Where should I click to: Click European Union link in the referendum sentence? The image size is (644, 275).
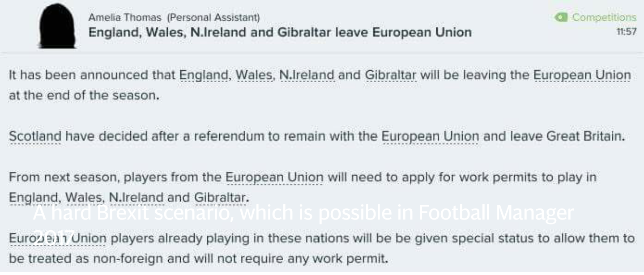430,136
